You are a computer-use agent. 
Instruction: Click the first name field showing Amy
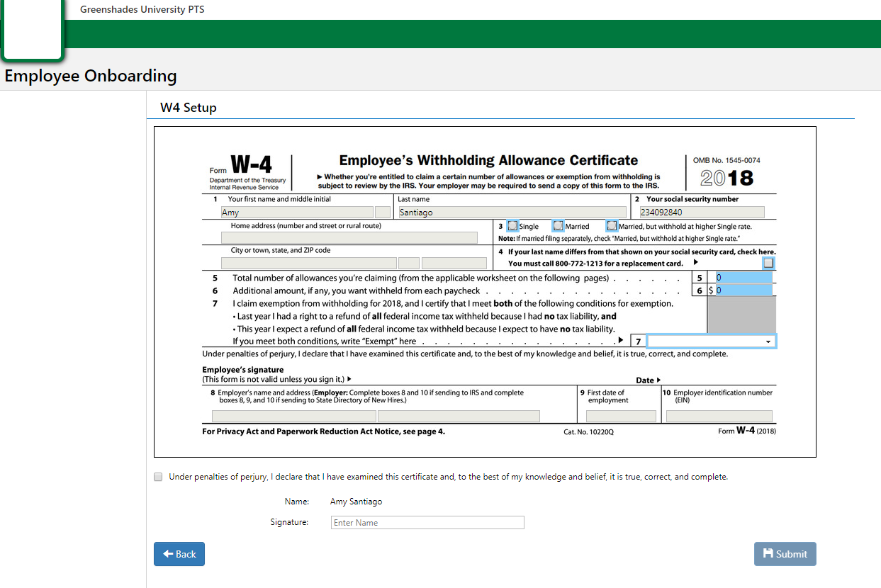coord(297,212)
